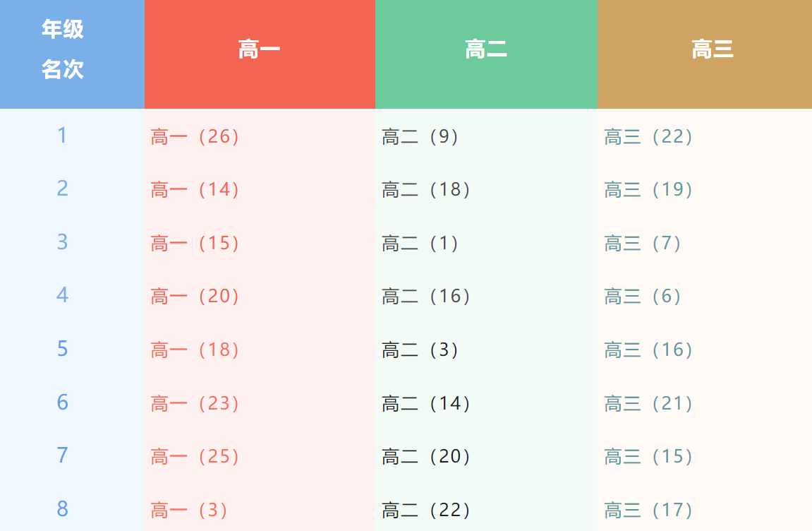Image resolution: width=812 pixels, height=531 pixels.
Task: Select the 高一 column header
Action: point(259,50)
